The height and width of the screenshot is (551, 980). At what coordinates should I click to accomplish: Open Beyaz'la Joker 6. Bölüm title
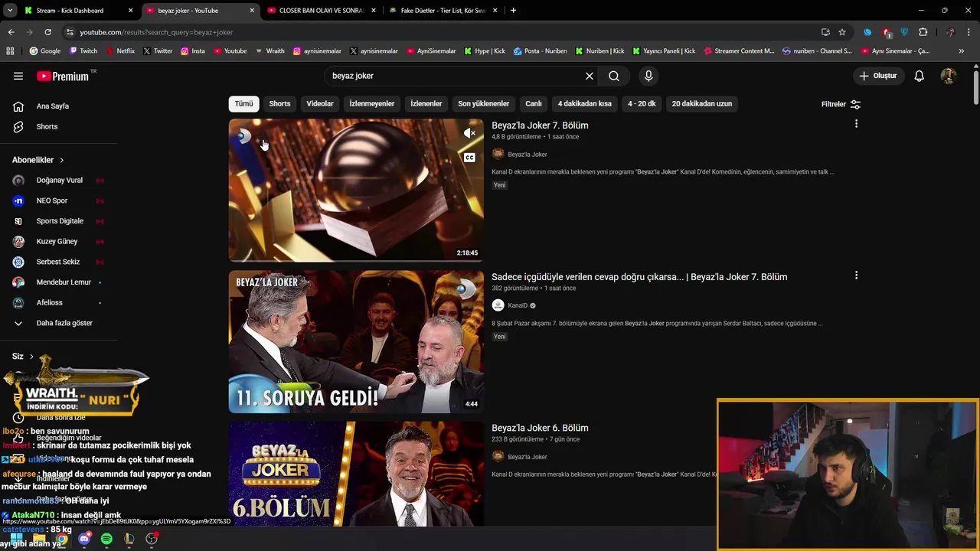pyautogui.click(x=540, y=428)
